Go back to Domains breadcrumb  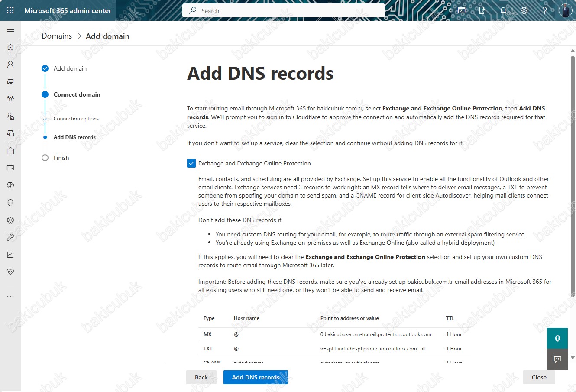(57, 36)
